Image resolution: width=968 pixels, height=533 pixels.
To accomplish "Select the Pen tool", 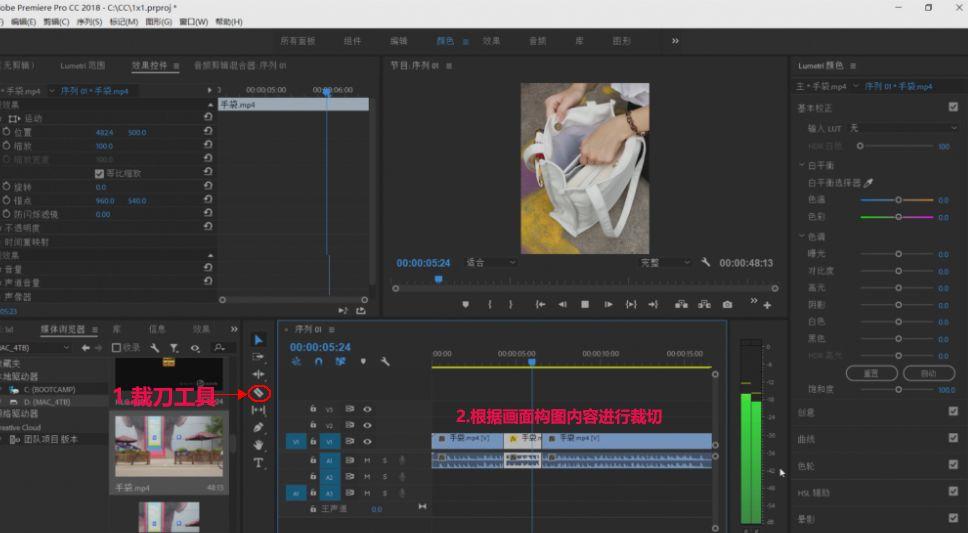I will (x=259, y=427).
